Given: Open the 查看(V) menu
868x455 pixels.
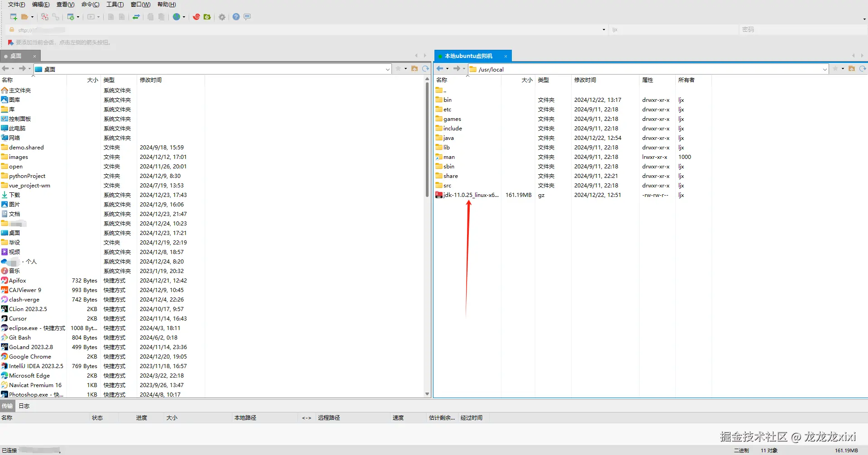Looking at the screenshot, I should click(x=65, y=5).
